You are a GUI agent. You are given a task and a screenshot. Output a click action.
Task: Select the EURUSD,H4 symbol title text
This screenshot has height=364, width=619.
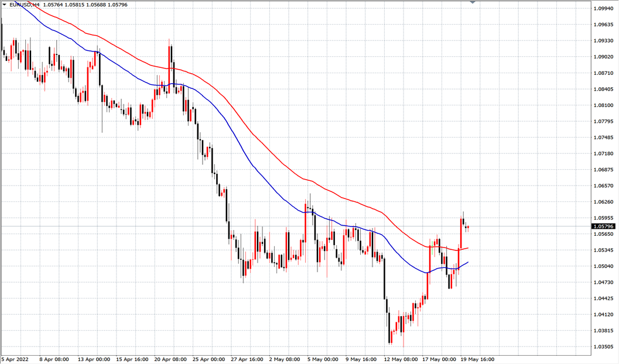(24, 5)
